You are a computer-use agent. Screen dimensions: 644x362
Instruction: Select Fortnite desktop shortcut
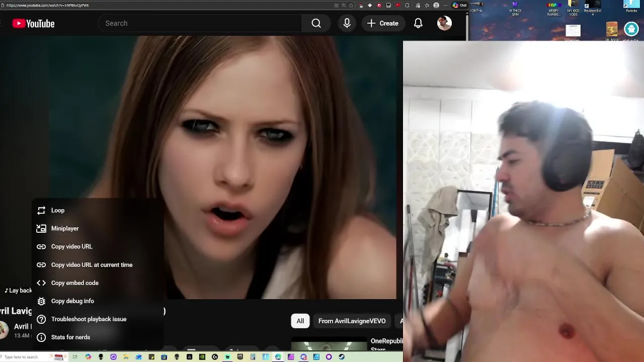(631, 7)
